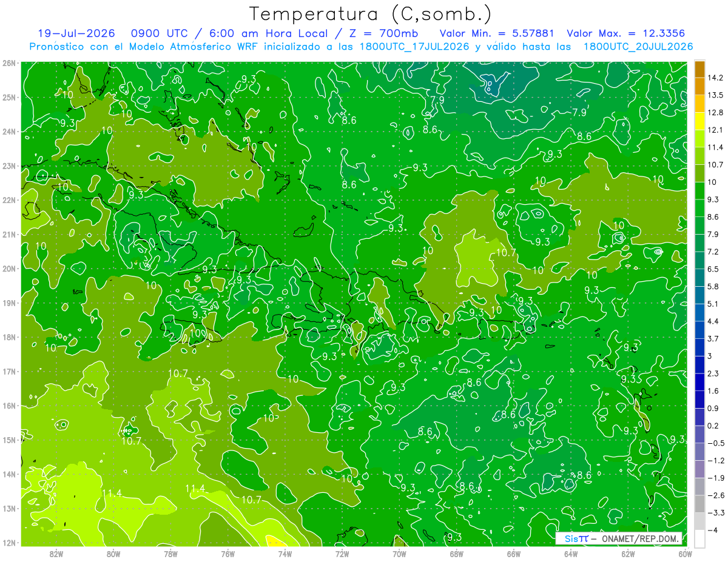Click the colorbar scale label "6.5"
Viewport: 728px width, 562px height.
(713, 269)
